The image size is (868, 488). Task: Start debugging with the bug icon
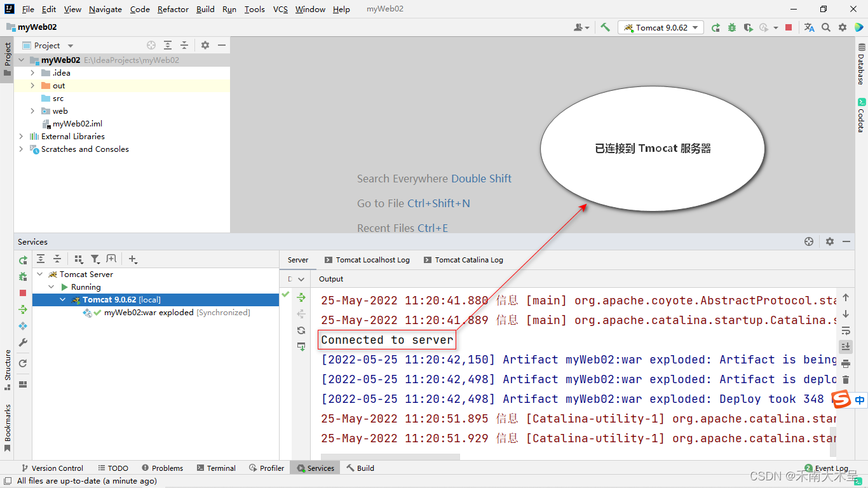pyautogui.click(x=23, y=276)
